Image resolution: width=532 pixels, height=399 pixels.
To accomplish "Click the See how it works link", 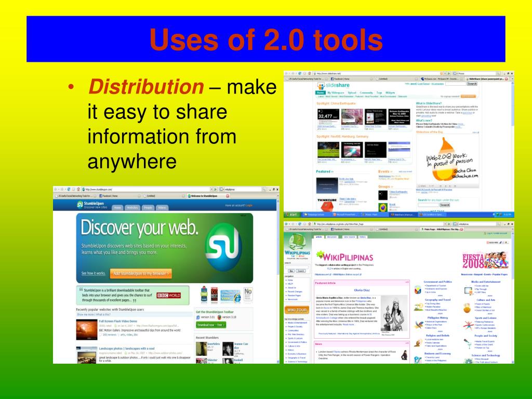I will point(94,273).
